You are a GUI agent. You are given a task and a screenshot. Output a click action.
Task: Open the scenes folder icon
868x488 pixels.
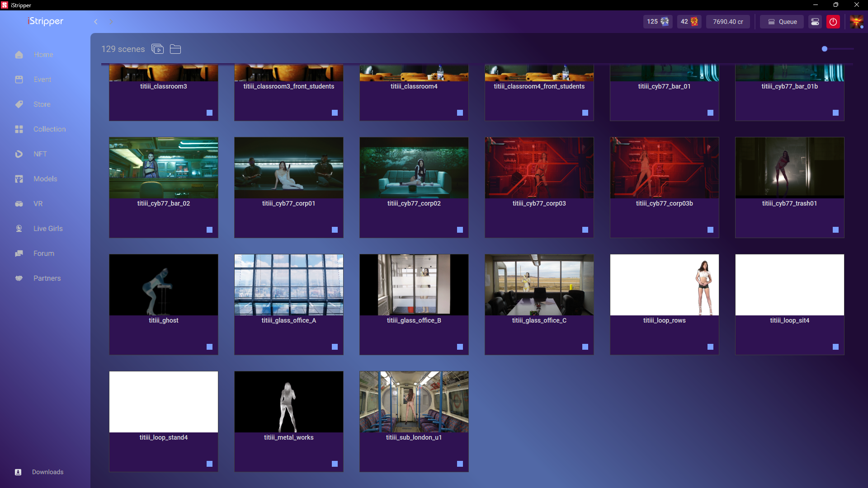[x=175, y=49]
